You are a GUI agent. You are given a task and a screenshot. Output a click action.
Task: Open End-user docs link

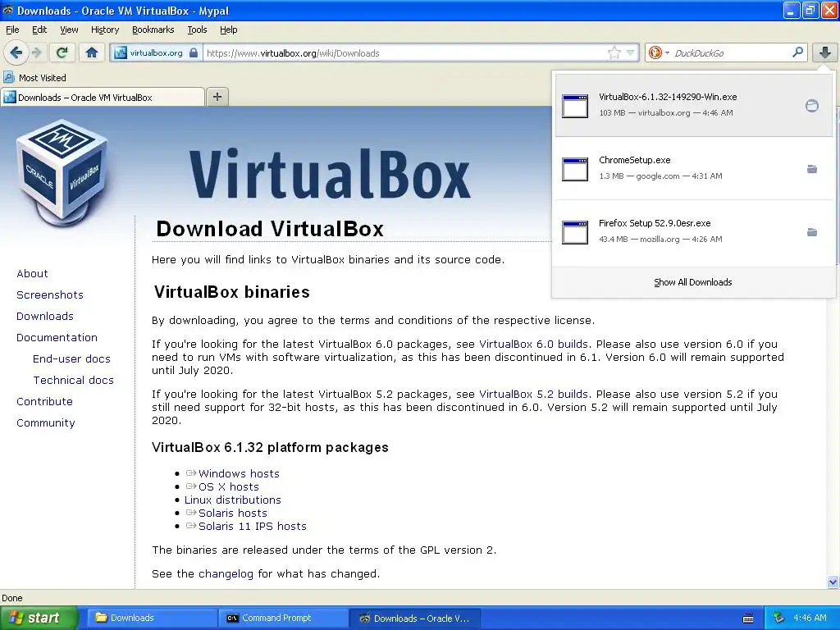pos(72,358)
